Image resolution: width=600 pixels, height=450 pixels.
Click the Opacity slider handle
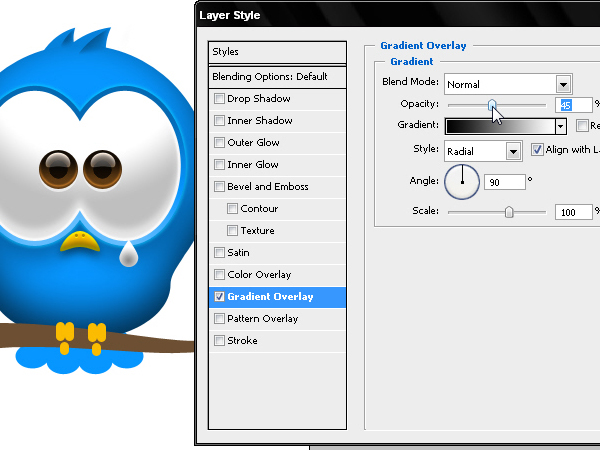point(492,105)
